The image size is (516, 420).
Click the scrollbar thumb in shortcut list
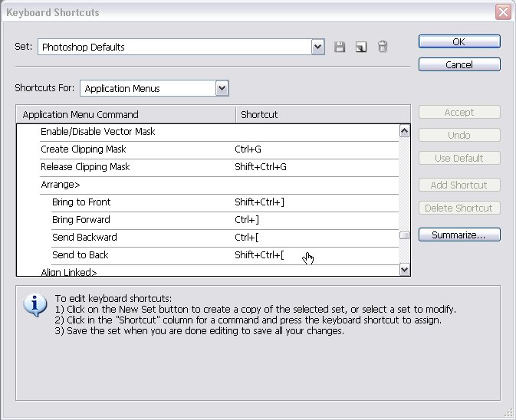pyautogui.click(x=404, y=235)
